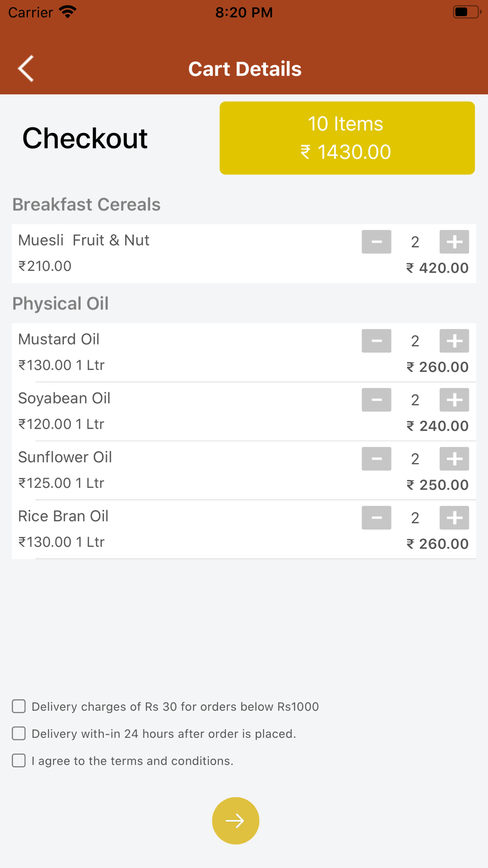The height and width of the screenshot is (868, 488).
Task: Agree to the terms and conditions checkbox
Action: coord(19,761)
